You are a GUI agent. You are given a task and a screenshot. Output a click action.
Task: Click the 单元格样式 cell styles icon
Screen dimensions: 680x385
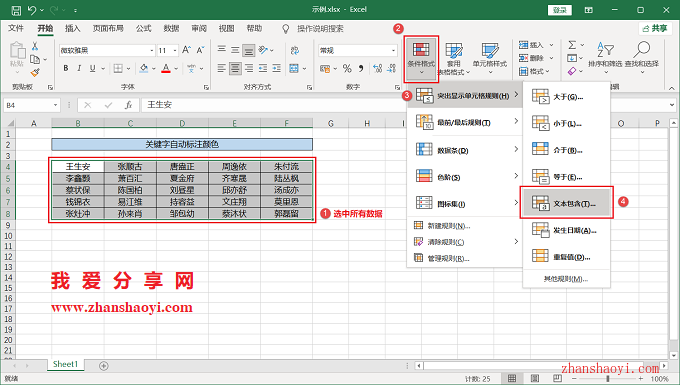point(490,58)
